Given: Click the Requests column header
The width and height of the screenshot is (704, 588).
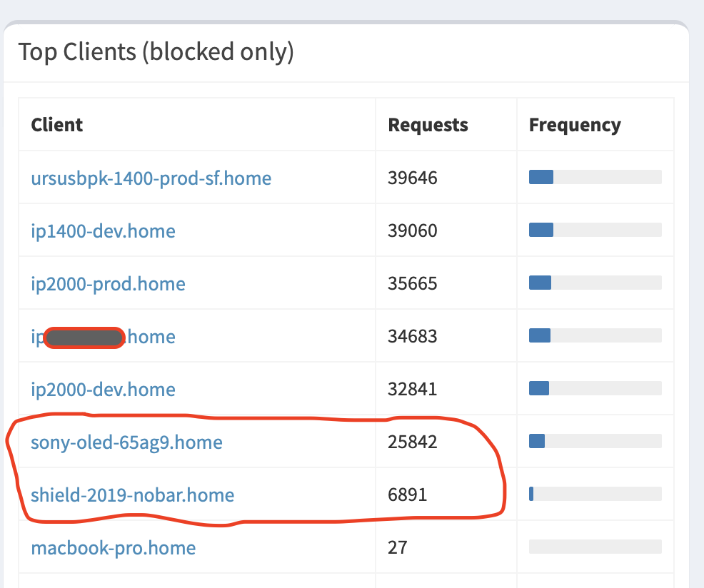Looking at the screenshot, I should (428, 125).
